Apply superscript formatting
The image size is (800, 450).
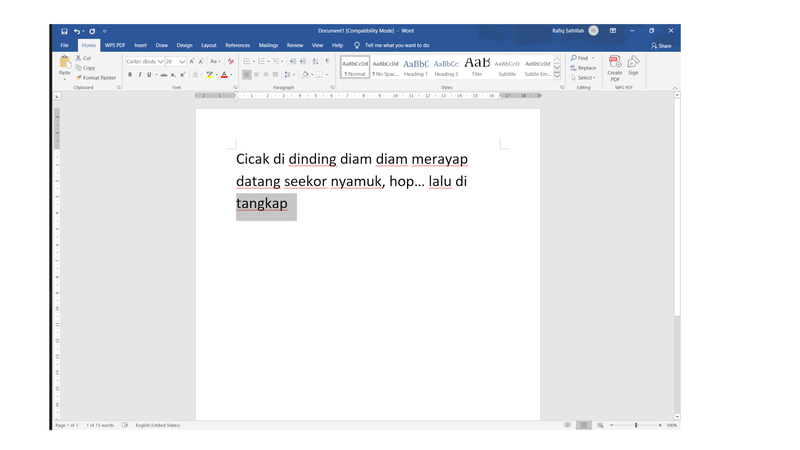coord(182,75)
